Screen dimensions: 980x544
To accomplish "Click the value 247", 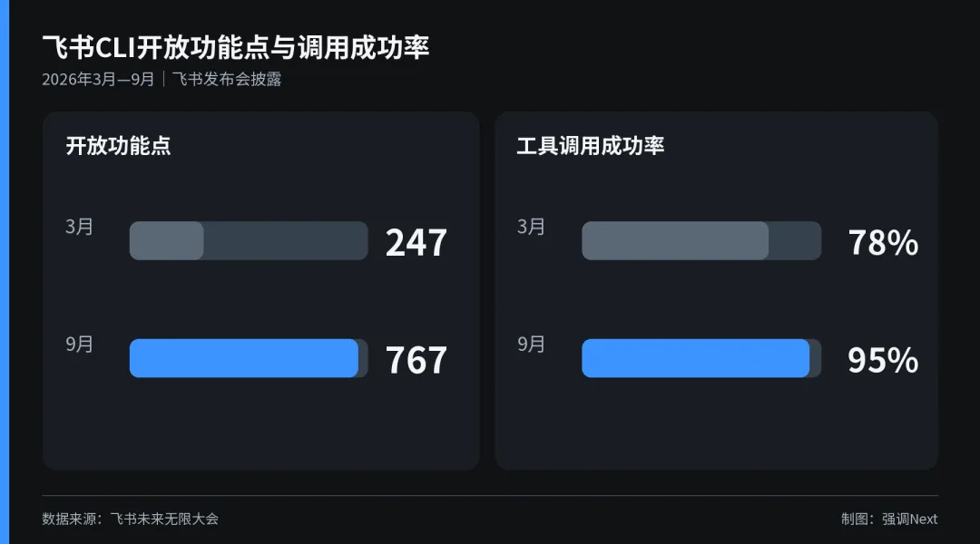I will [x=416, y=242].
